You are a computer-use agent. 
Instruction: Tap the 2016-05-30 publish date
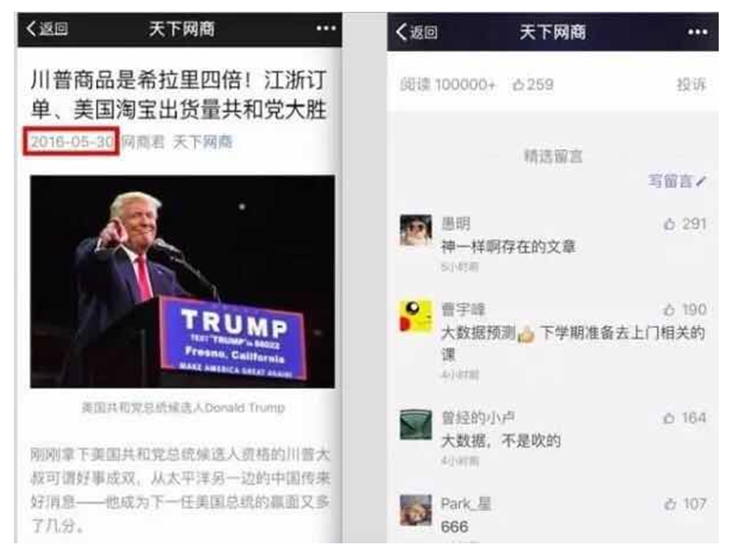71,142
